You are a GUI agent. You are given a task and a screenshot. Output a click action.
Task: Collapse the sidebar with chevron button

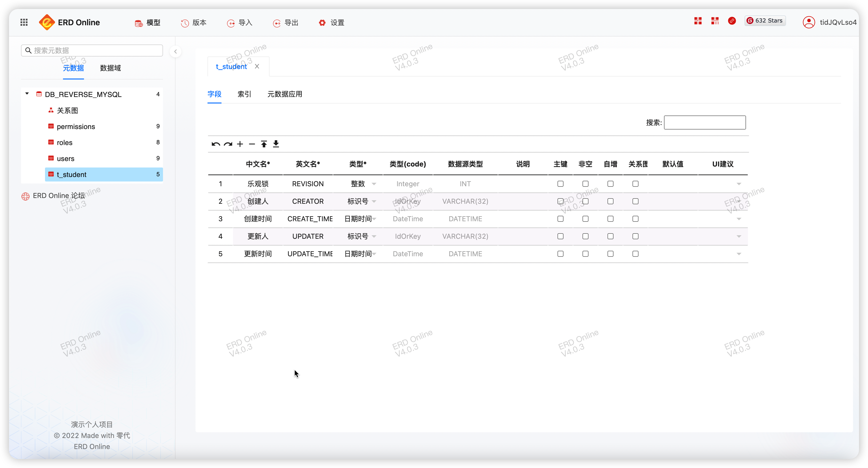[175, 51]
